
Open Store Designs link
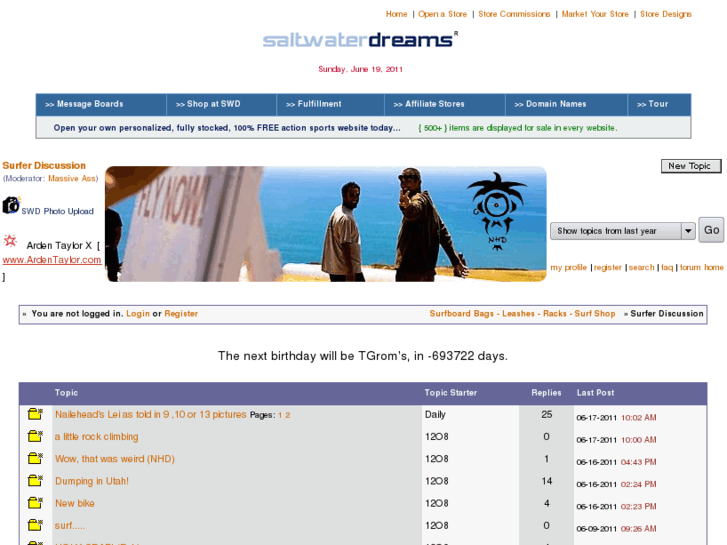[666, 14]
